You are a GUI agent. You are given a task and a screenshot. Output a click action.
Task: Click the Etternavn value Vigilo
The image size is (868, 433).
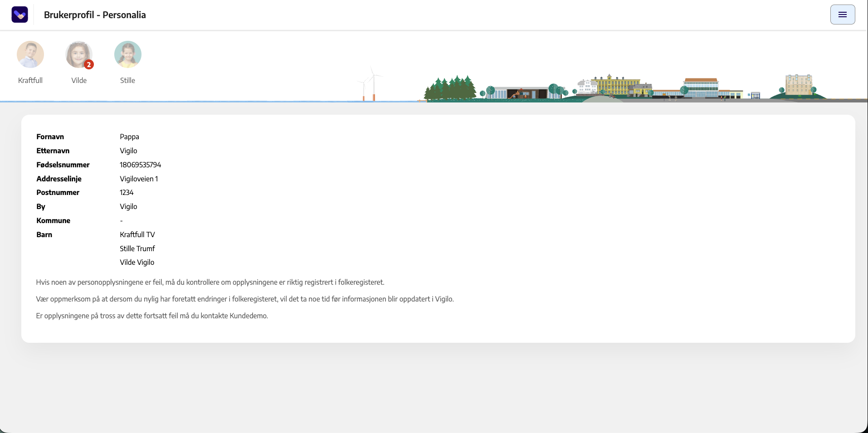click(x=128, y=151)
